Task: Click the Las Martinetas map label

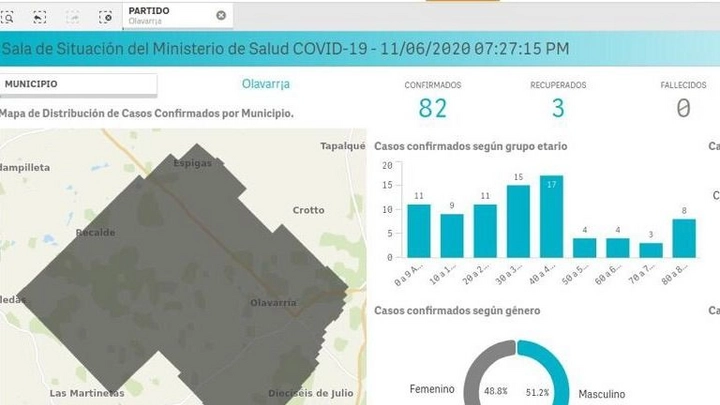Action: [x=87, y=393]
